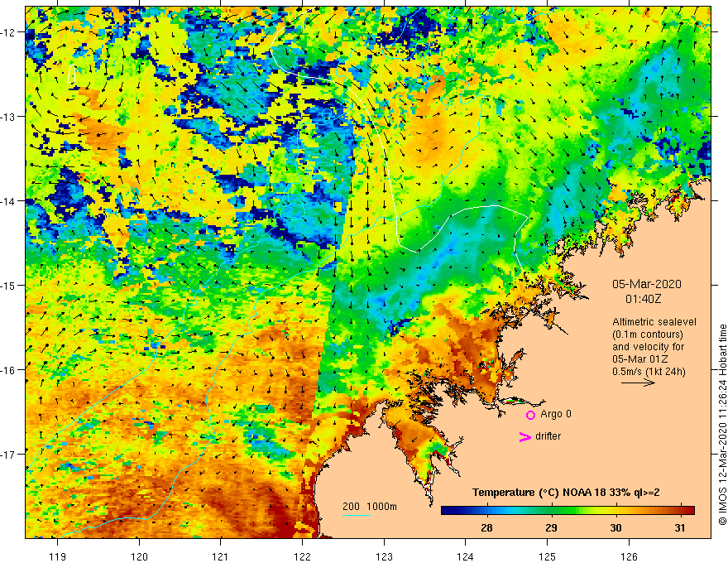Click the magenta Argo 0 circle marker
This screenshot has width=728, height=563.
pyautogui.click(x=530, y=415)
